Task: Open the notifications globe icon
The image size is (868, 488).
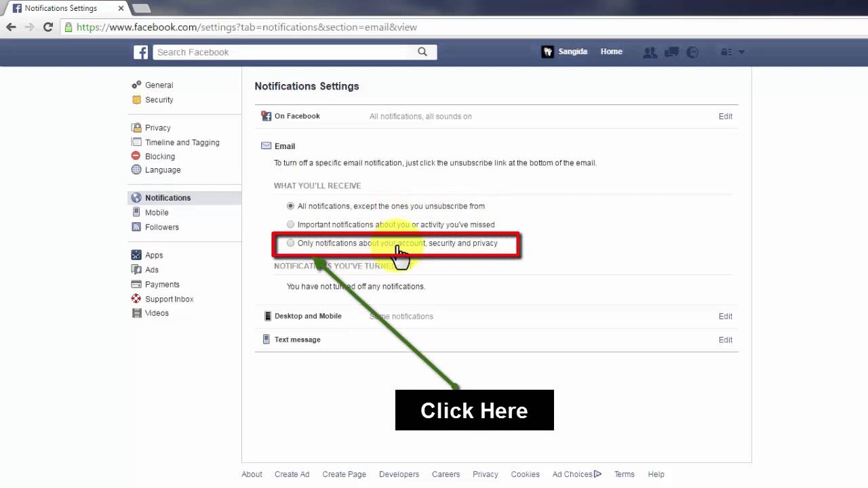Action: pos(692,52)
